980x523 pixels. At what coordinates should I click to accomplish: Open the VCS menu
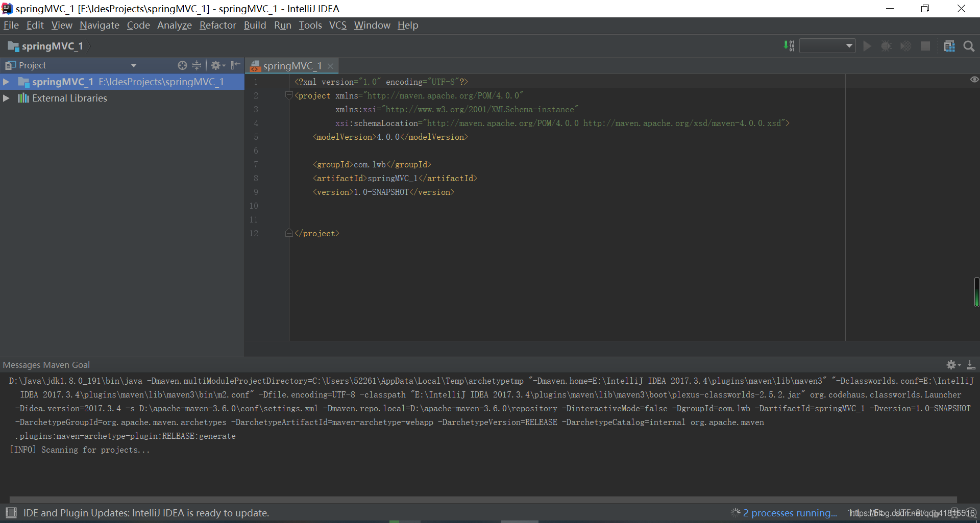pos(337,25)
